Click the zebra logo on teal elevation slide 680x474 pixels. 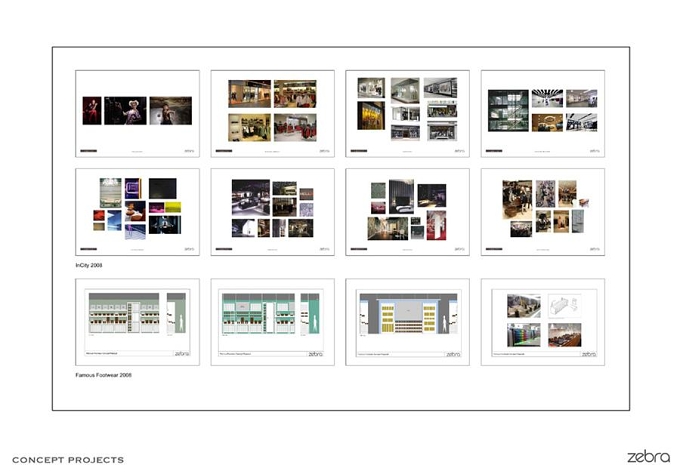coord(315,354)
